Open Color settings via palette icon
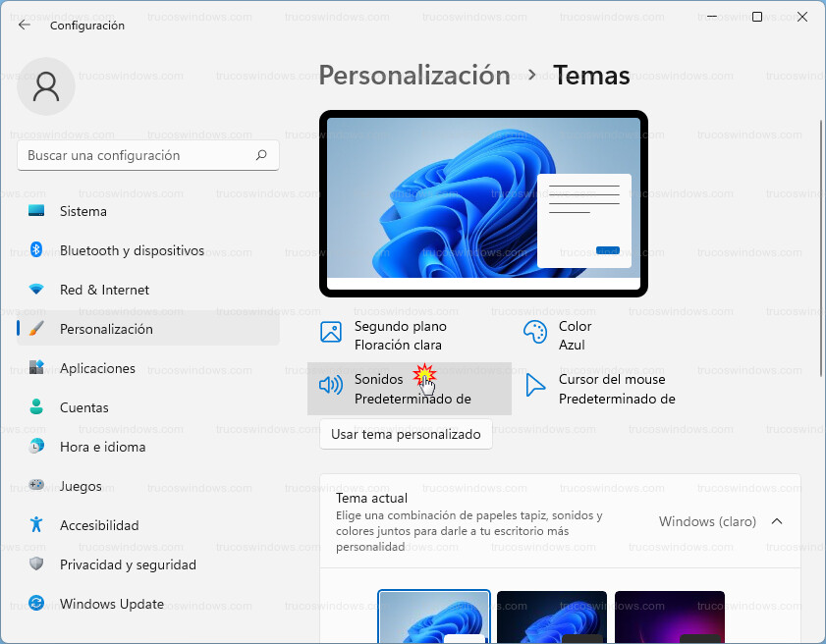The width and height of the screenshot is (826, 644). [x=535, y=332]
